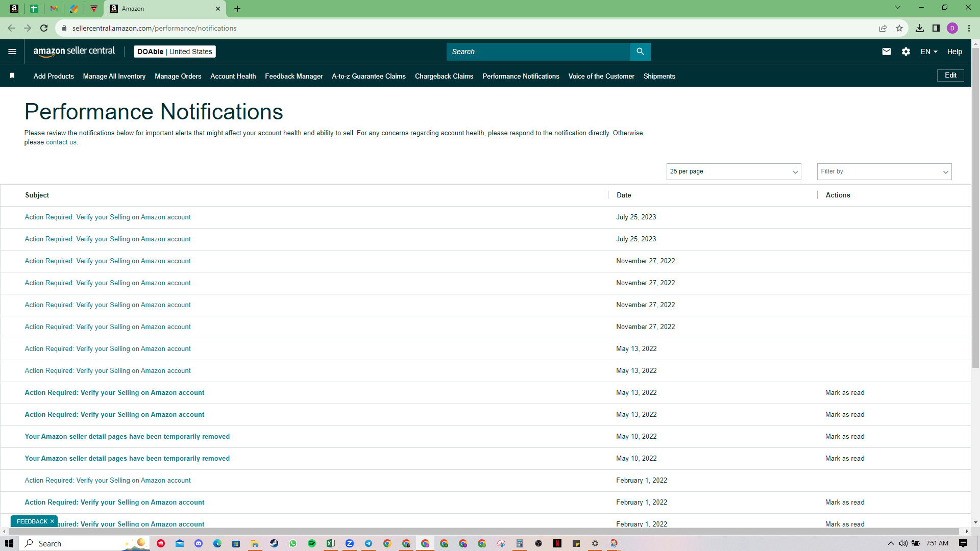
Task: Open Microsoft Edge from the taskbar
Action: click(217, 543)
